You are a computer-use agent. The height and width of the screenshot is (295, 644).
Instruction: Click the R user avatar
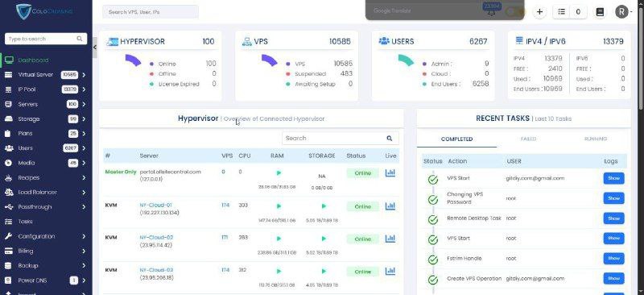(x=621, y=12)
